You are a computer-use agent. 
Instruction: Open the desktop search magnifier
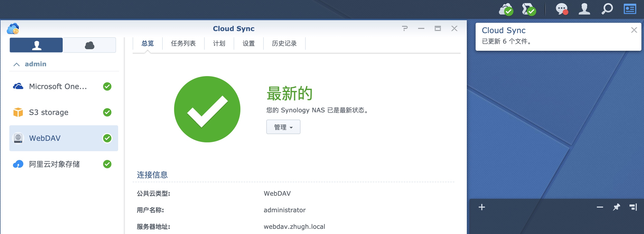(607, 9)
